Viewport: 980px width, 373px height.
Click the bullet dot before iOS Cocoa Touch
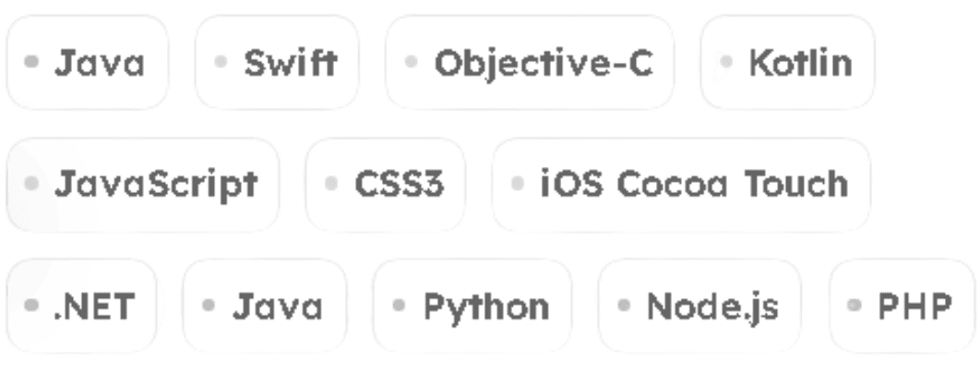(518, 184)
